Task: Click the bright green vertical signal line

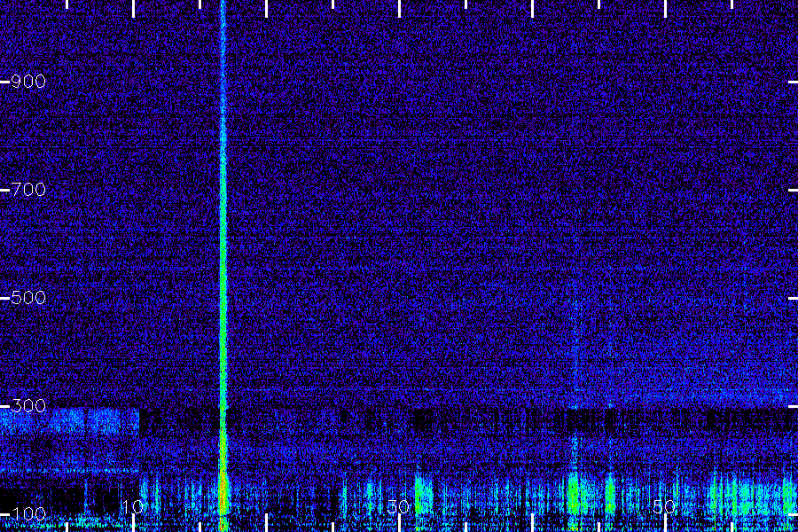Action: pos(223,265)
